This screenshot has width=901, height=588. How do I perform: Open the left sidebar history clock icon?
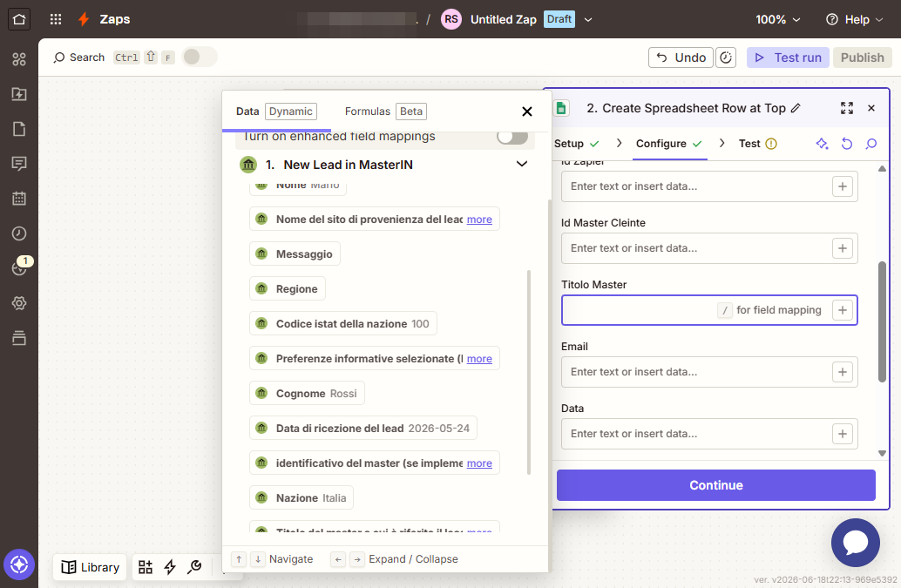point(19,233)
